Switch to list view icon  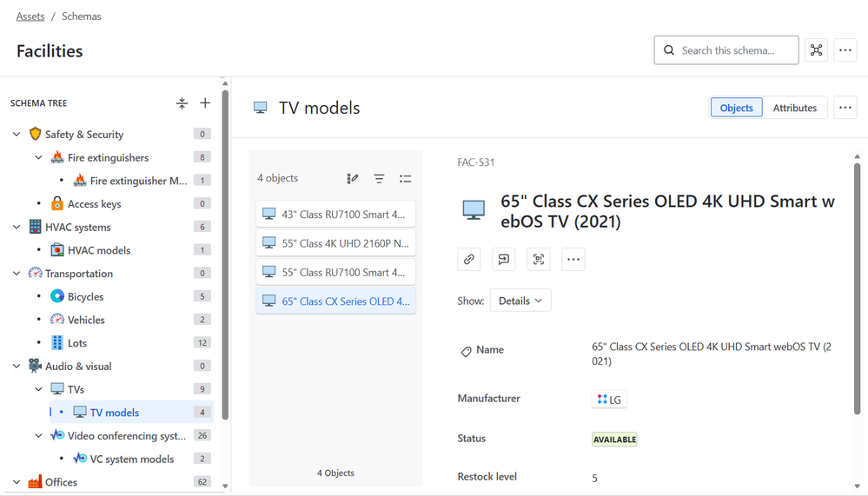(x=405, y=178)
